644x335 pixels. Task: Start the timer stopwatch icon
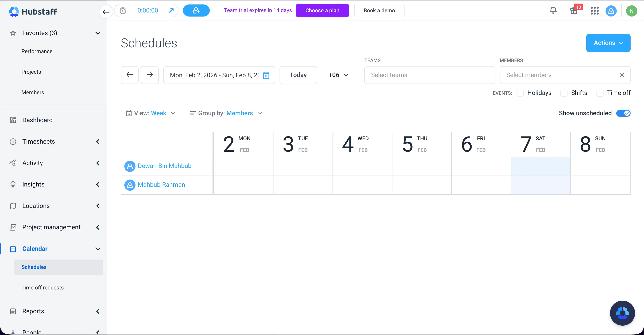tap(123, 10)
